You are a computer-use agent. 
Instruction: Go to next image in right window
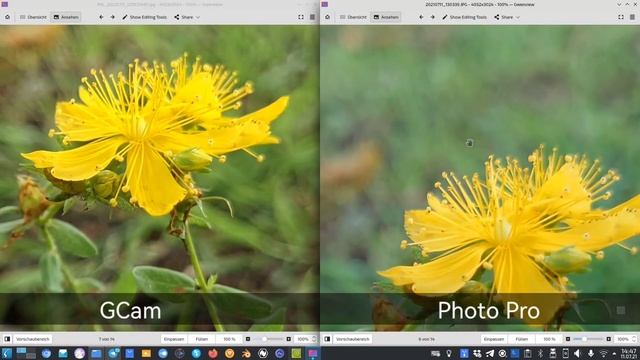[433, 17]
